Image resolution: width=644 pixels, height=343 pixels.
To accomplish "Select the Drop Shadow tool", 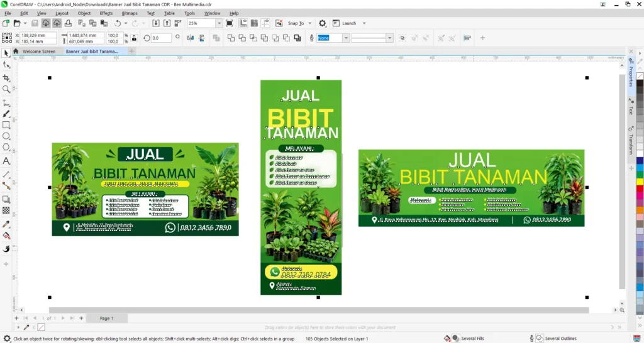I will (6, 199).
